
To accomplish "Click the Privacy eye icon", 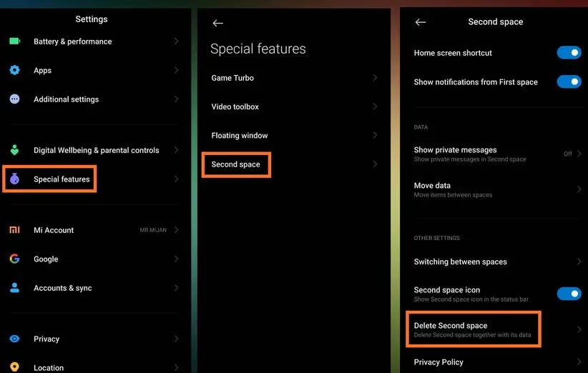I will pyautogui.click(x=14, y=339).
